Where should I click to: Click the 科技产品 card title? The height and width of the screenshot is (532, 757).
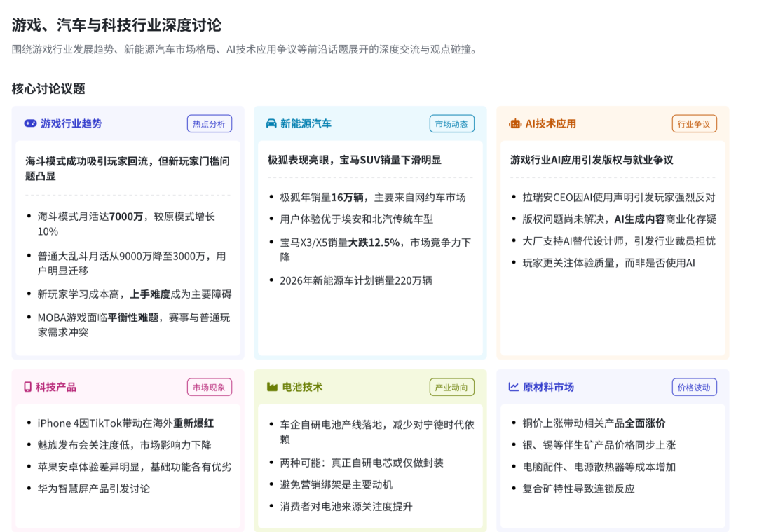55,387
